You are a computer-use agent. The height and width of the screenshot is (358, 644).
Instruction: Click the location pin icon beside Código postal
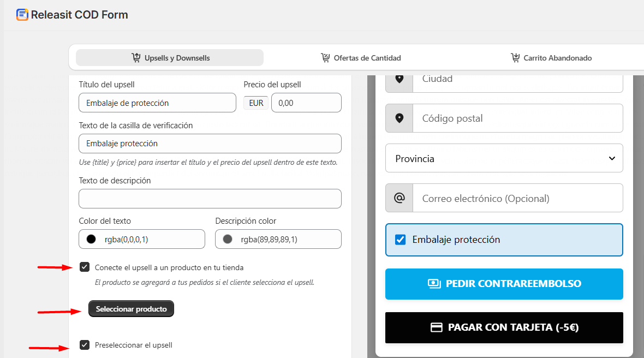point(399,118)
